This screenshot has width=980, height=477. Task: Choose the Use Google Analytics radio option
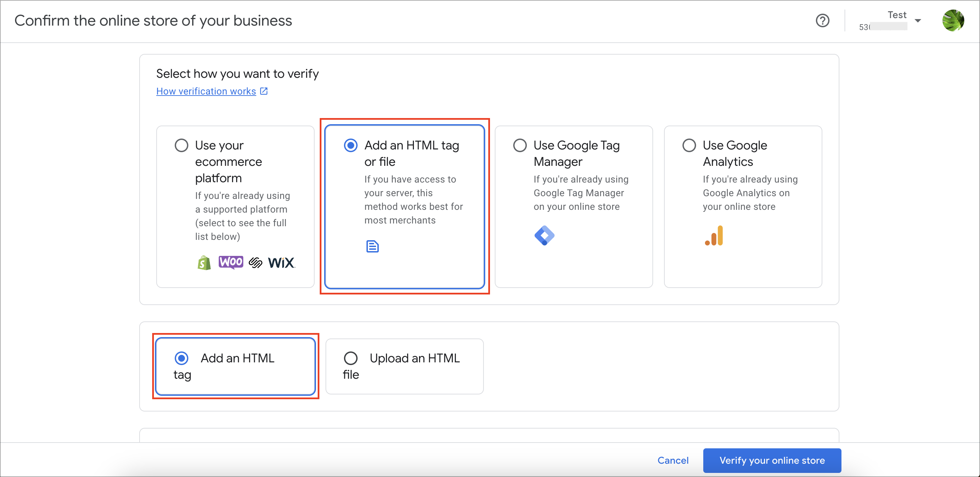click(x=689, y=145)
